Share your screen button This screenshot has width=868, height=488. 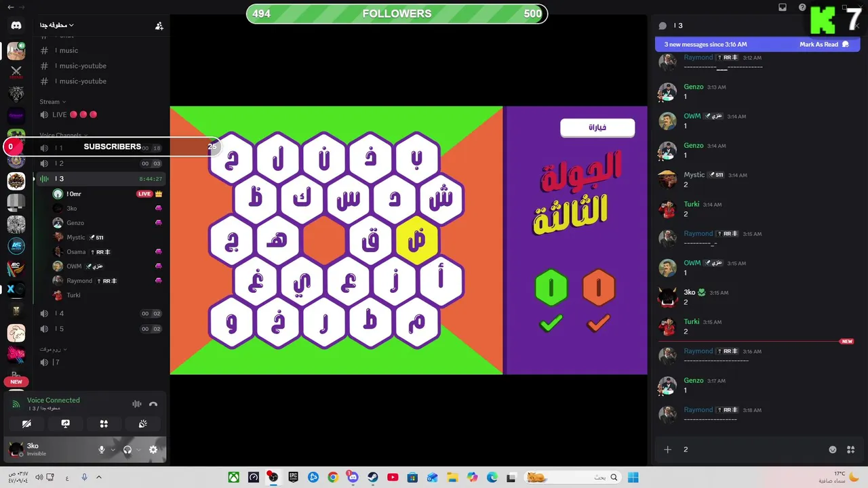(x=65, y=424)
